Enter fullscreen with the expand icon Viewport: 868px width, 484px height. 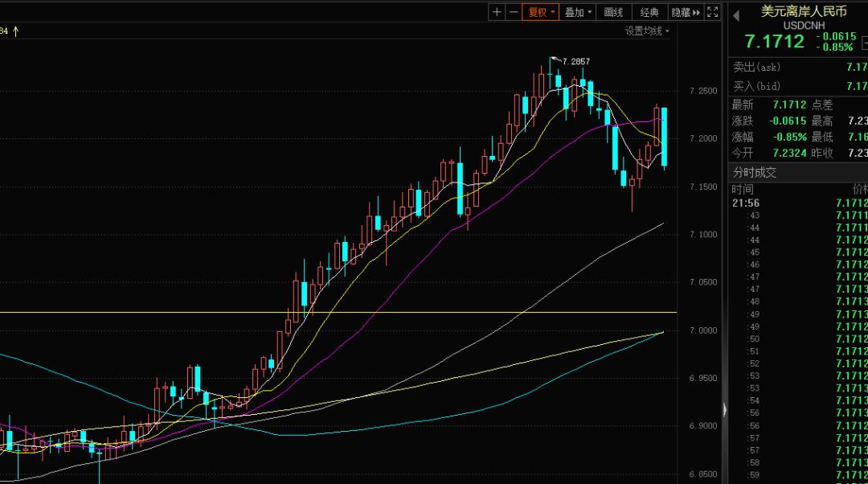[713, 12]
